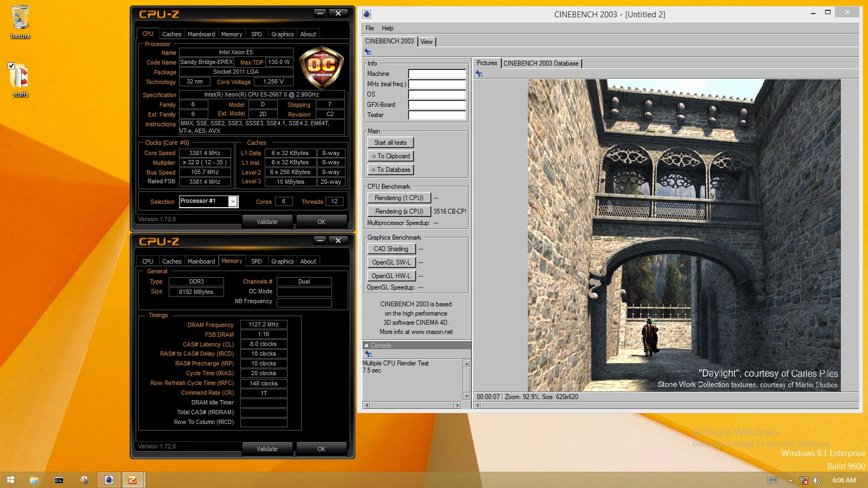Open the command prompt taskbar icon
The width and height of the screenshot is (868, 488).
tap(59, 480)
